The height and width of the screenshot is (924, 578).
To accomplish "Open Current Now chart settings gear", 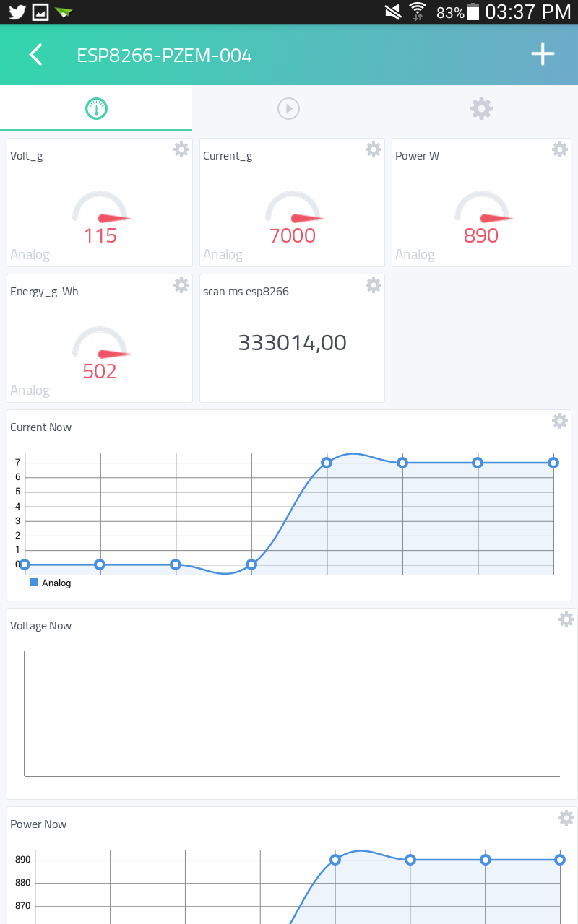I will 560,421.
